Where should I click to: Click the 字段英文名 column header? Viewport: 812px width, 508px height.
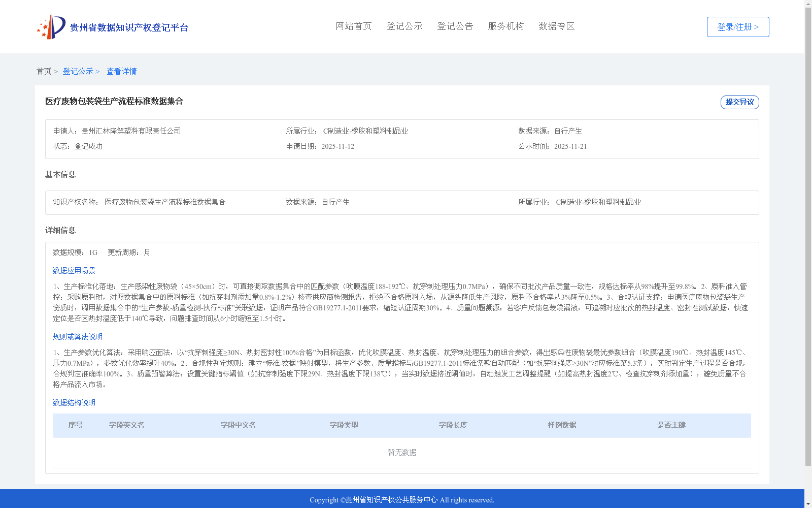pos(127,425)
